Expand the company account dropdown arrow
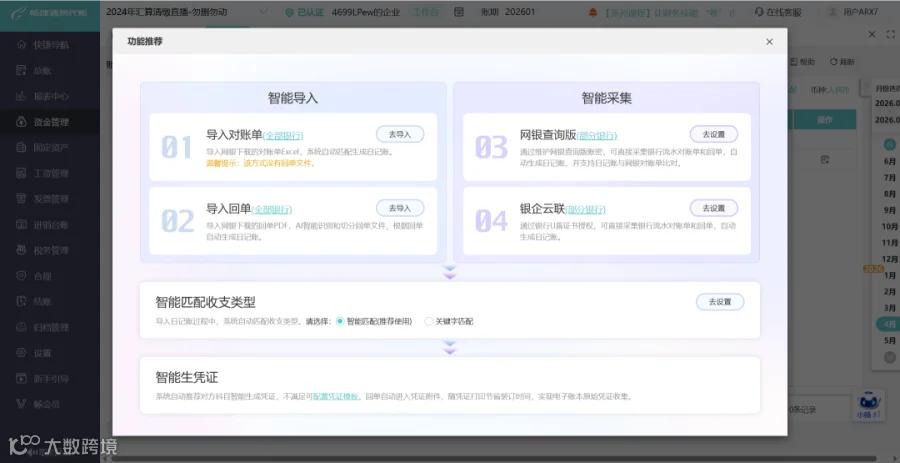Screen dimensions: 900x463 coord(263,11)
